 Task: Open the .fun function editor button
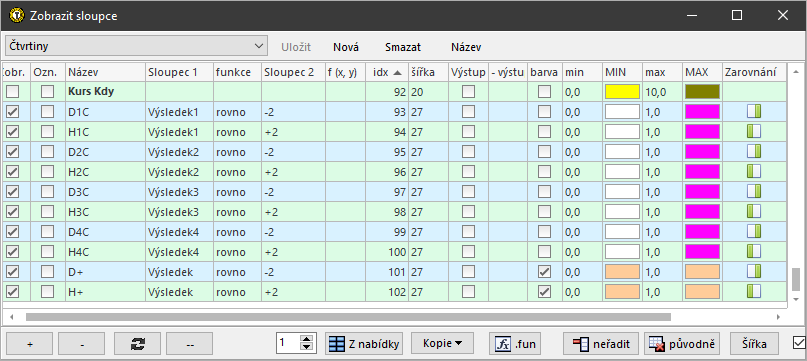(515, 343)
